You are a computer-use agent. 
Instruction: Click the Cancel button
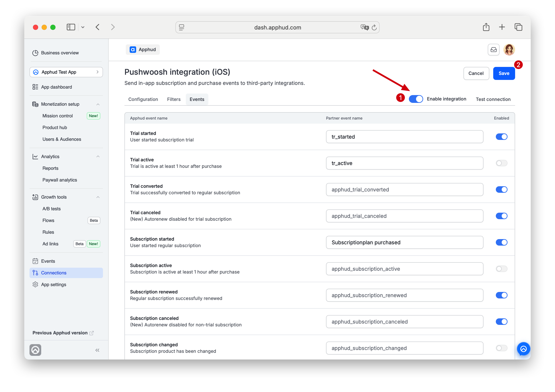point(476,73)
